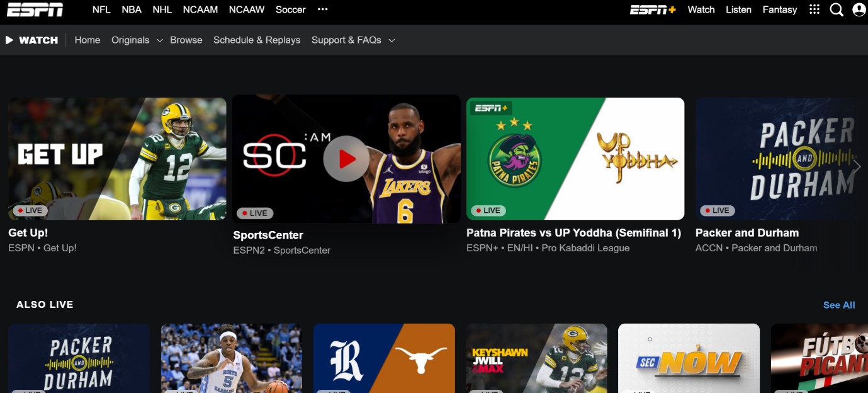Open the Get Up! featured thumbnail

point(117,159)
